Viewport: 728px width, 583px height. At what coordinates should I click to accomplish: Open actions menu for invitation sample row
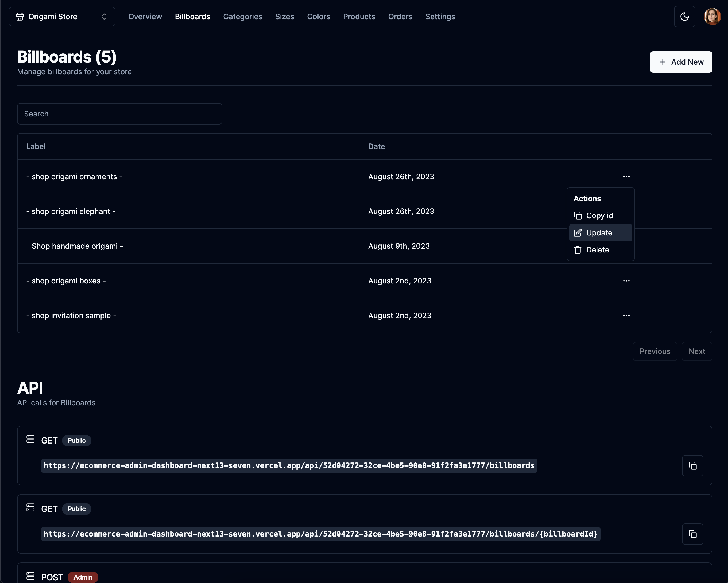click(626, 316)
